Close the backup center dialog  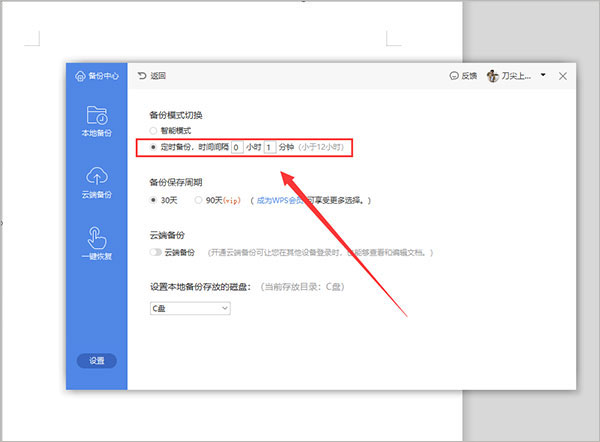click(x=563, y=76)
